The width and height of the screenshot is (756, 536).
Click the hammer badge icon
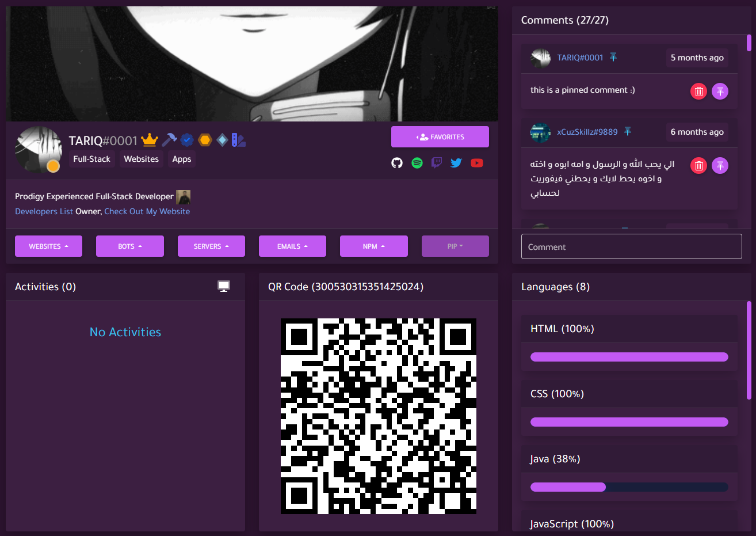(x=169, y=139)
